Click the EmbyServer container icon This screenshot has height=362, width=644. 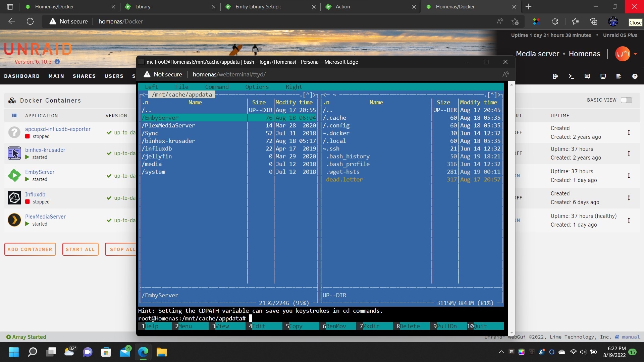[x=14, y=175]
